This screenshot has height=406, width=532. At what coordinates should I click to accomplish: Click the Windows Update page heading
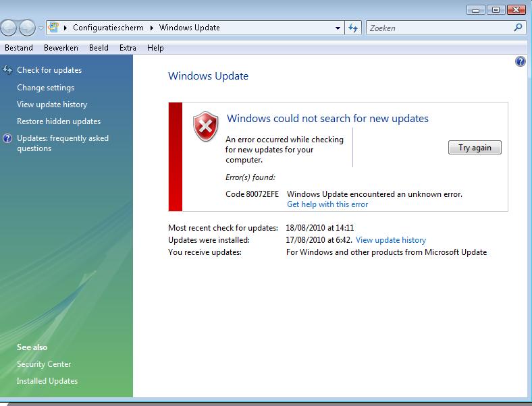pyautogui.click(x=209, y=76)
